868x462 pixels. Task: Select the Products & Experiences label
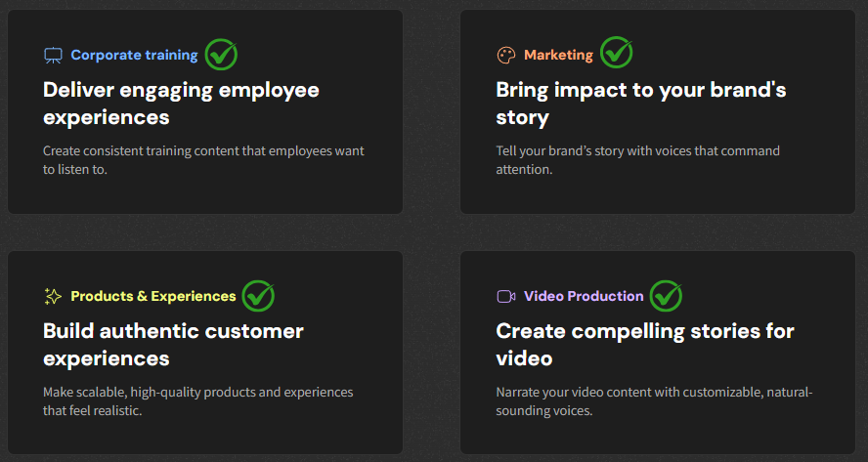[153, 296]
